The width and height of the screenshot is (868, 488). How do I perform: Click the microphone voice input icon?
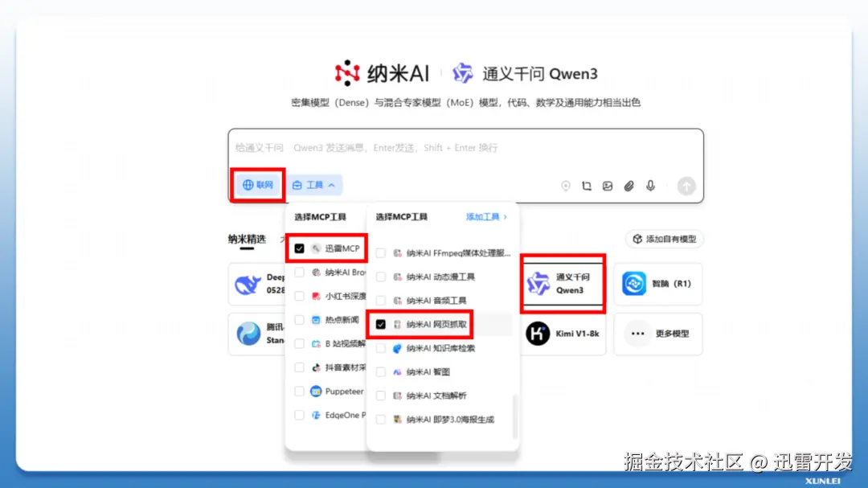[x=650, y=187]
